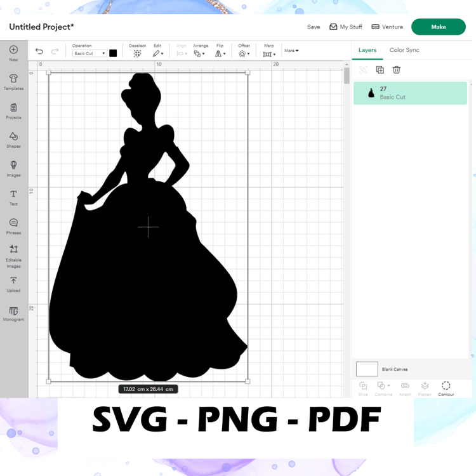The image size is (476, 476).
Task: Expand the Operation Basic Cut dropdown
Action: point(89,53)
